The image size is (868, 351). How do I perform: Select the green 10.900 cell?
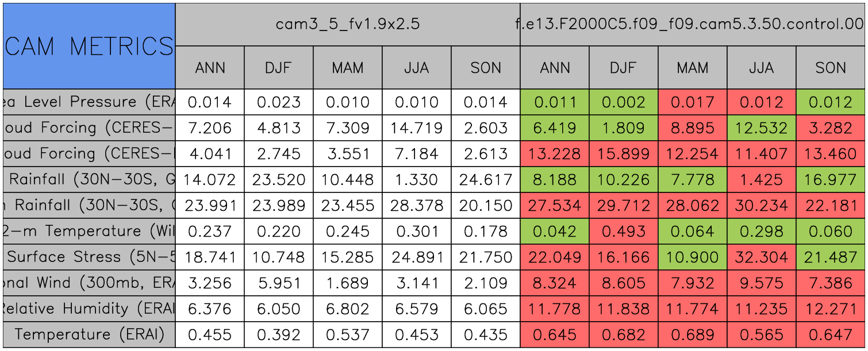click(x=692, y=257)
